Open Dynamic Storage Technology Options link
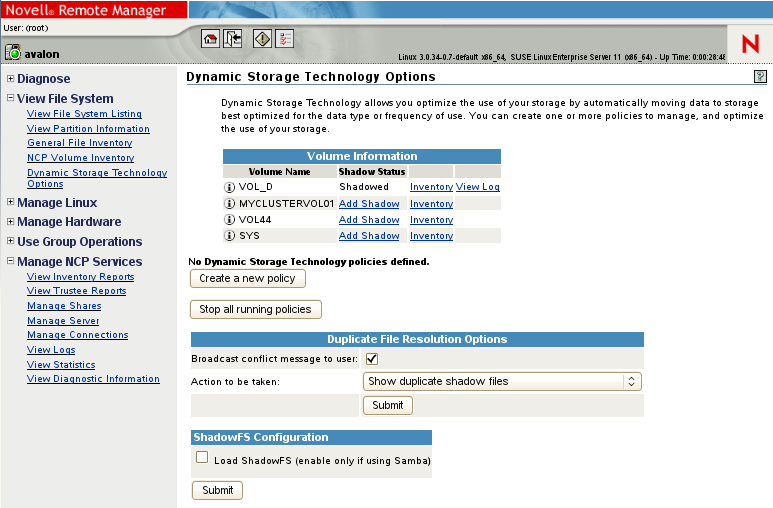Viewport: 773px width, 508px height. (97, 178)
